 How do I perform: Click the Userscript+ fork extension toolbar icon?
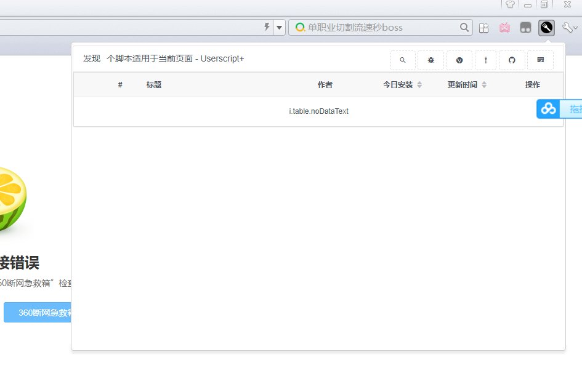point(546,28)
